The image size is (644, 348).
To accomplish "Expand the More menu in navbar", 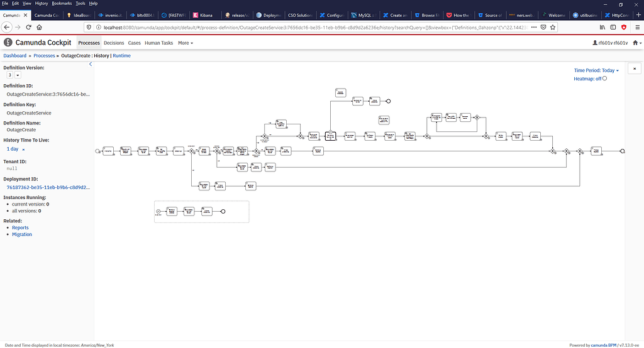I will (185, 43).
